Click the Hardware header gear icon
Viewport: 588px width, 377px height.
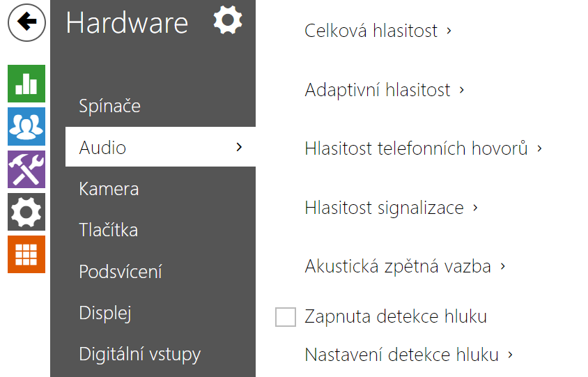(x=228, y=20)
